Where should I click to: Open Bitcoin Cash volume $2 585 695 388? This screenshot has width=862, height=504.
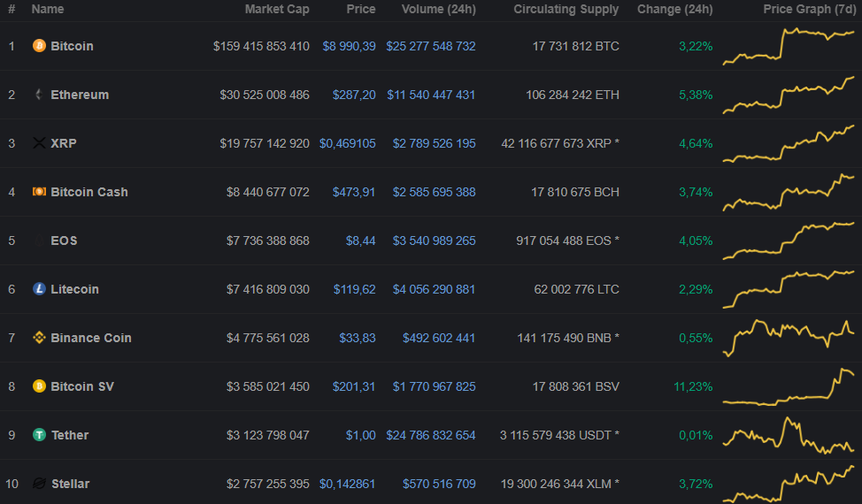coord(435,192)
